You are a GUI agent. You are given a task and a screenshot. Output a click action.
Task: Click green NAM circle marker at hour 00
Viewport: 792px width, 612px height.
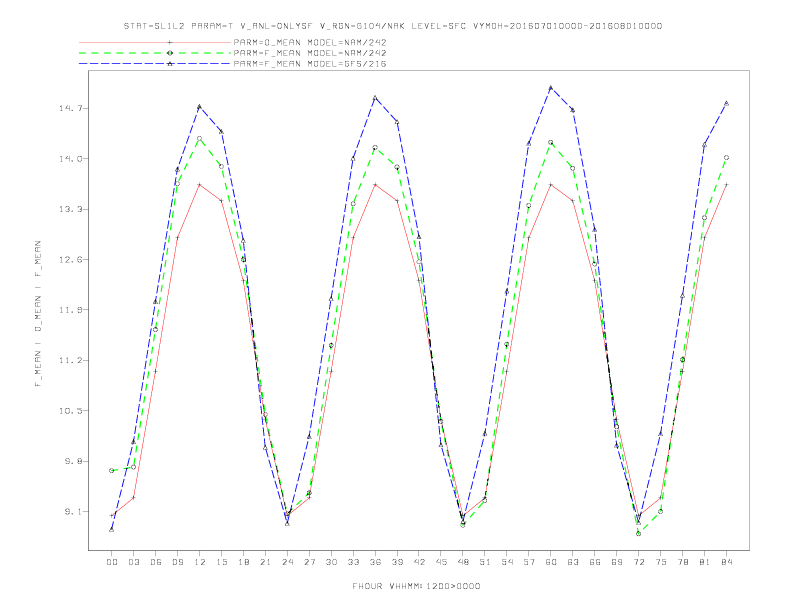click(x=112, y=471)
